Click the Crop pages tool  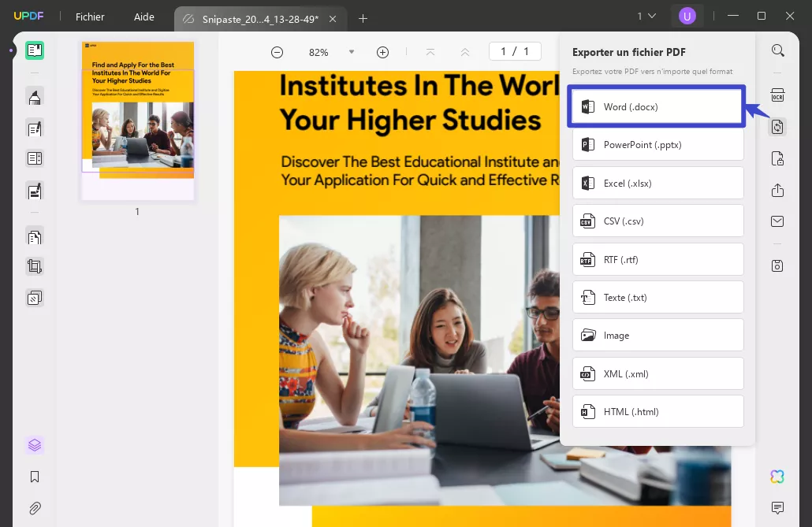coord(35,266)
